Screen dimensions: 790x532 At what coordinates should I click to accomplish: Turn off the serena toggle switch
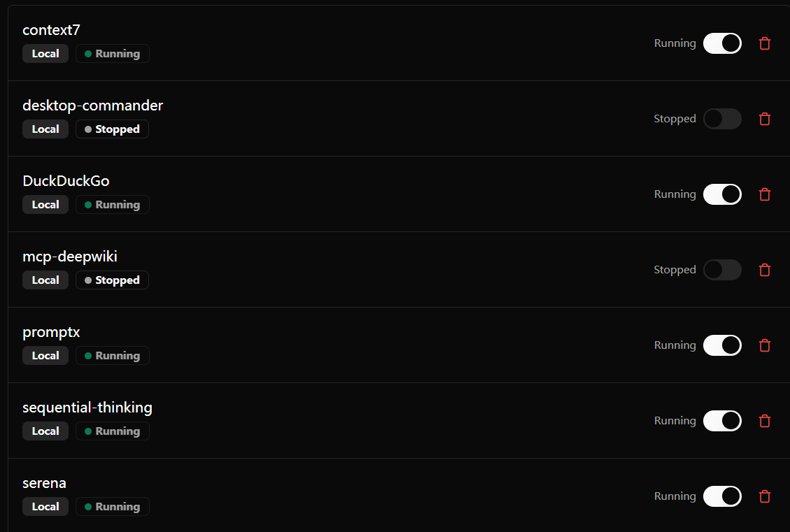point(722,496)
